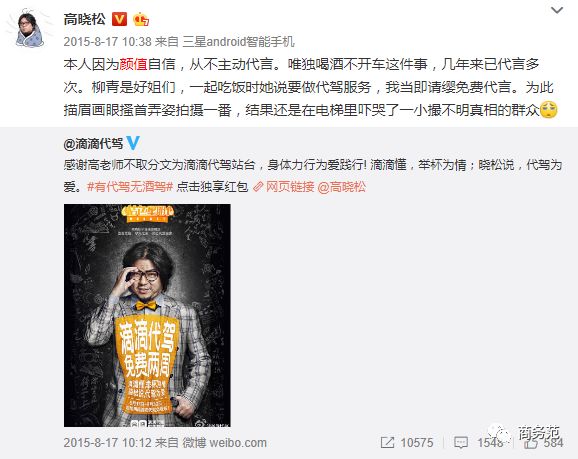Click the crying emoji in post
Image resolution: width=578 pixels, height=459 pixels.
[549, 110]
